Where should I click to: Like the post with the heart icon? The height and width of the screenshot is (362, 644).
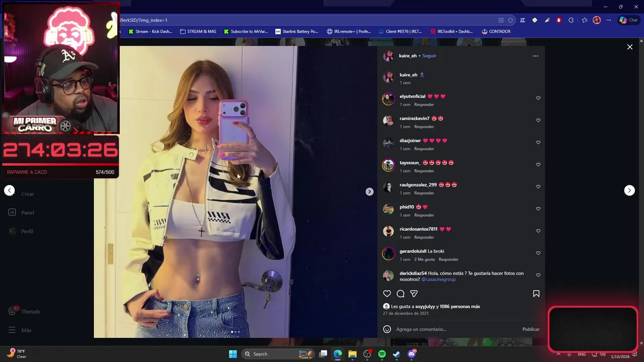coord(387,294)
